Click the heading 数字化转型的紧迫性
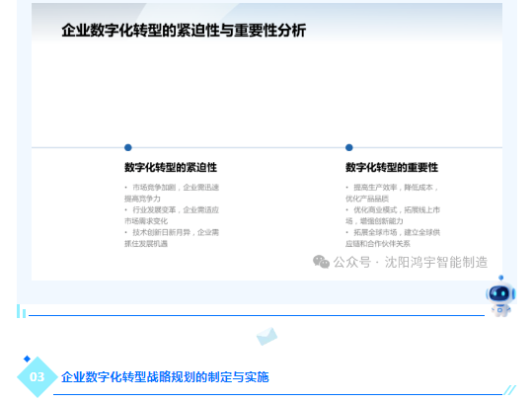This screenshot has width=532, height=403. point(171,167)
